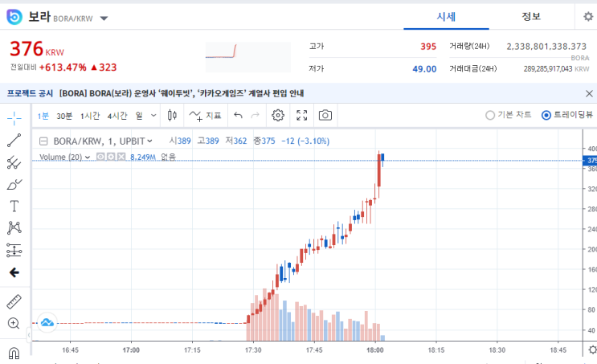Viewport: 597px width, 364px height.
Task: Click the current price 376 KRW
Action: 37,49
